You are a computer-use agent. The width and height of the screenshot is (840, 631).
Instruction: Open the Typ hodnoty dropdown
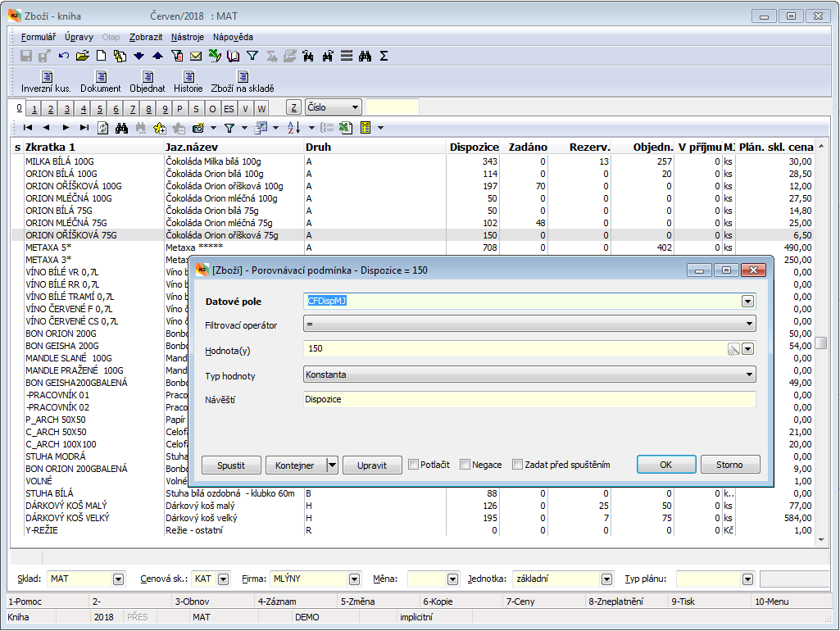point(747,375)
